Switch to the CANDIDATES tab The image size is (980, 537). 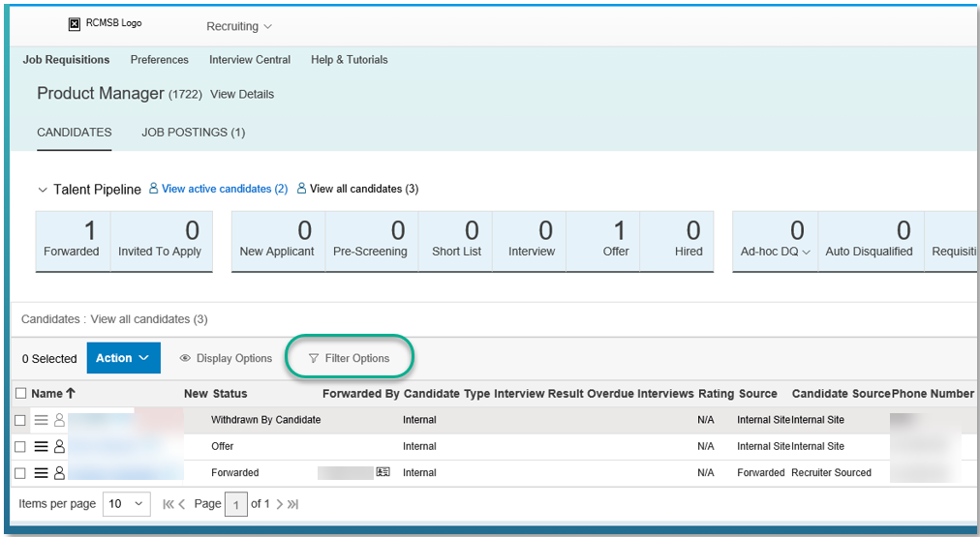[75, 133]
